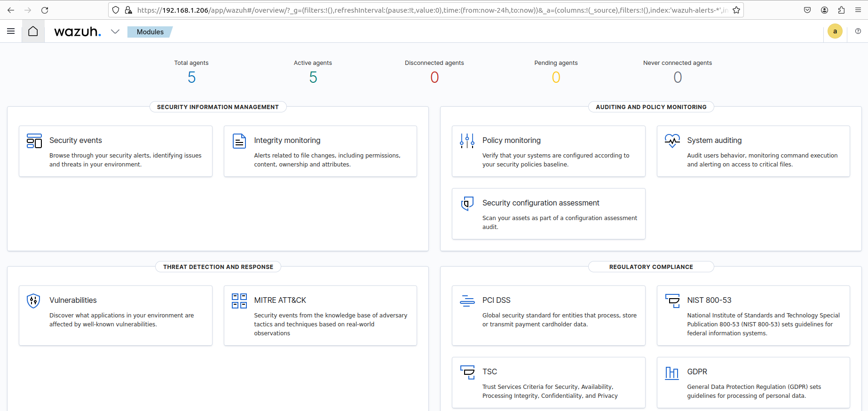868x411 pixels.
Task: Click the 'Auditing and Policy Monitoring' heading
Action: coord(651,107)
